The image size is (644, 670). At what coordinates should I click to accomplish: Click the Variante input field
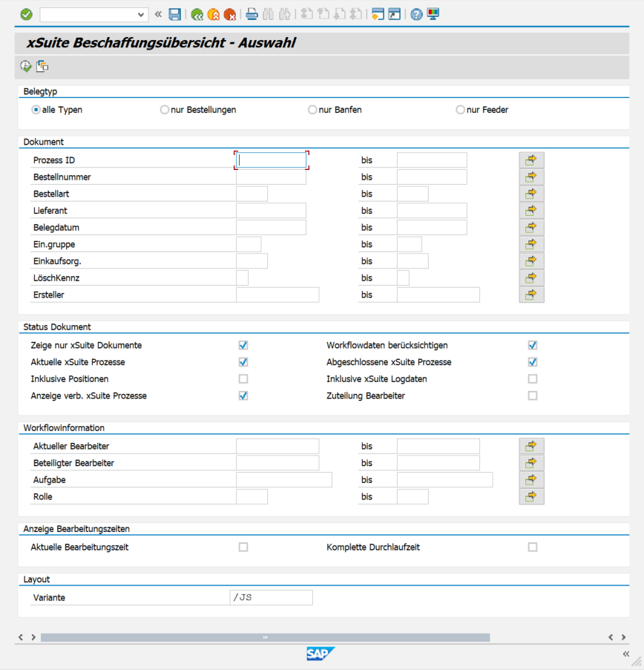[271, 597]
